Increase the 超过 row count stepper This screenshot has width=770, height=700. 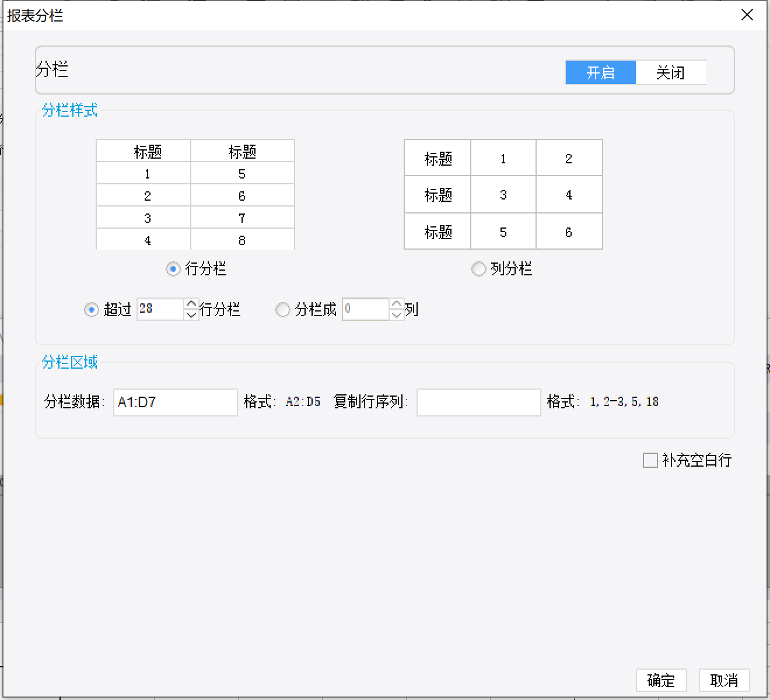click(x=191, y=304)
